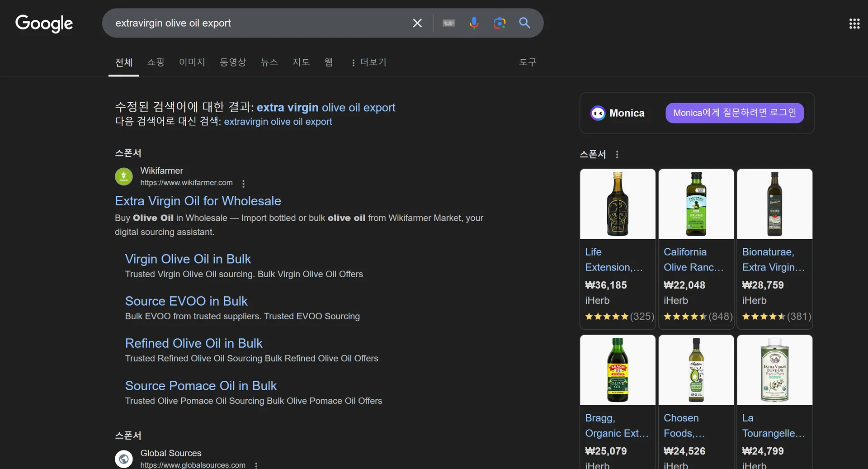868x469 pixels.
Task: Switch to the 이미지 tab
Action: tap(192, 62)
